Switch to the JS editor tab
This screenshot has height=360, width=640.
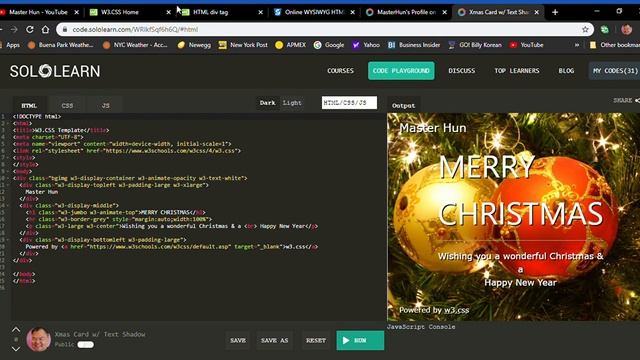coord(105,105)
